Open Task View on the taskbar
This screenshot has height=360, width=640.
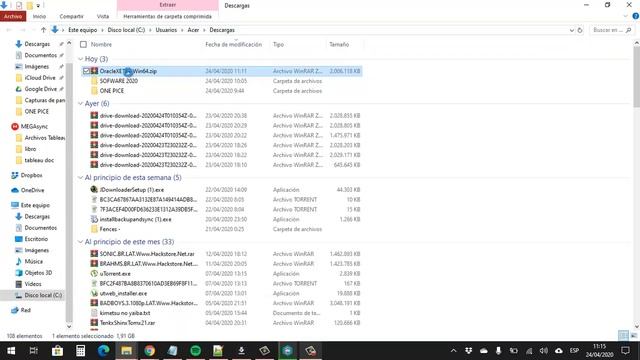tap(34, 351)
